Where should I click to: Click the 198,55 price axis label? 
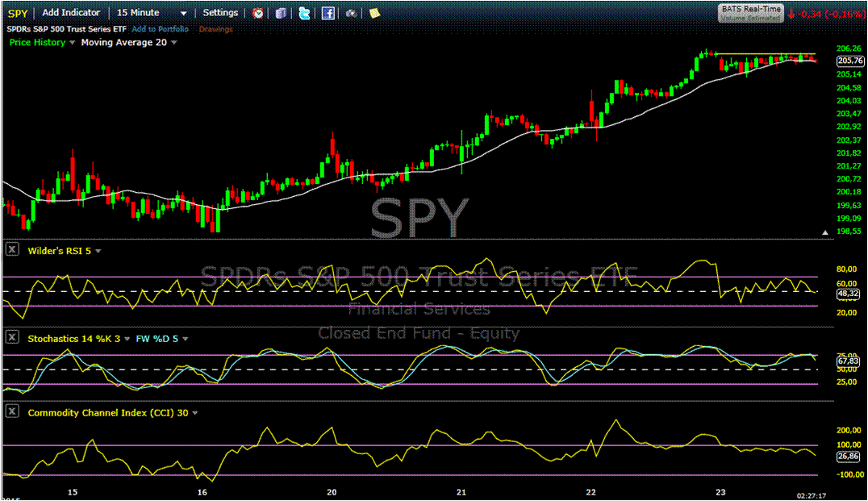(849, 232)
